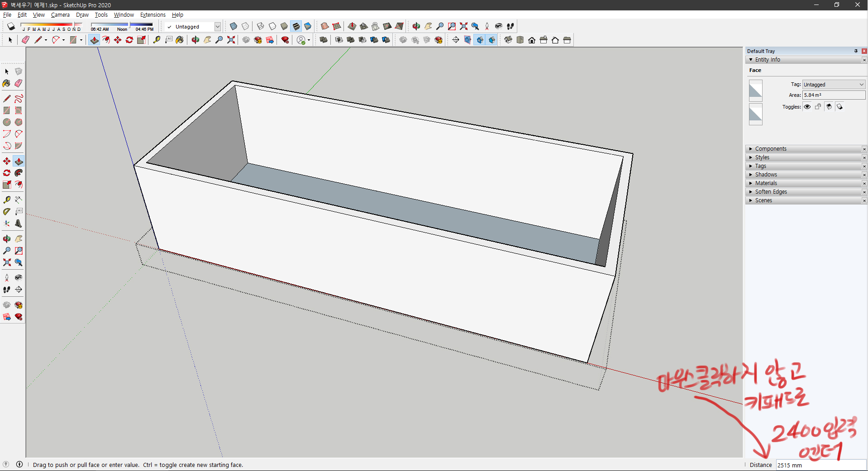Screen dimensions: 868x471
Task: Open the Edit menu
Action: click(x=22, y=15)
